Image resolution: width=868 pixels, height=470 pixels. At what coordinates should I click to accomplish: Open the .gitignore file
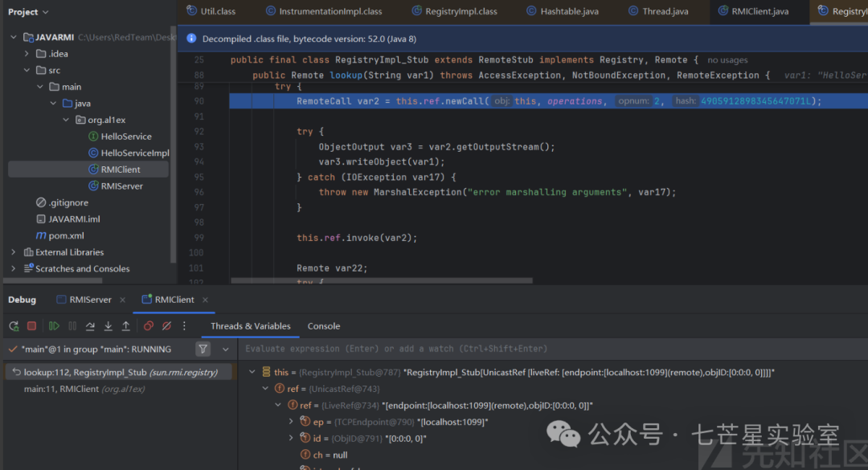tap(62, 202)
